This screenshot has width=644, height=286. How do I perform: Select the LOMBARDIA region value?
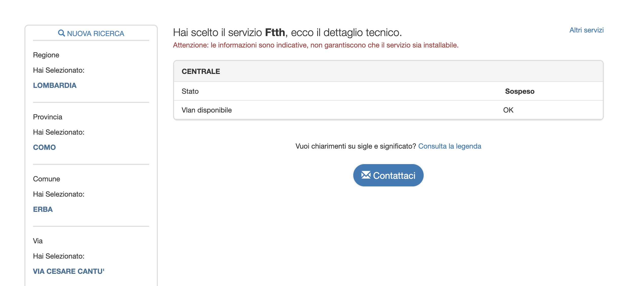(x=55, y=85)
